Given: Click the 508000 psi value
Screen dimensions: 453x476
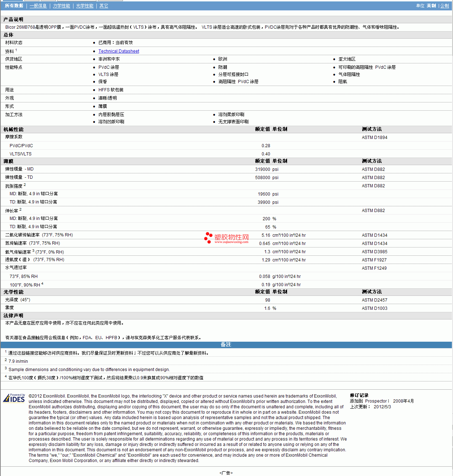Looking at the screenshot, I should (x=267, y=178).
